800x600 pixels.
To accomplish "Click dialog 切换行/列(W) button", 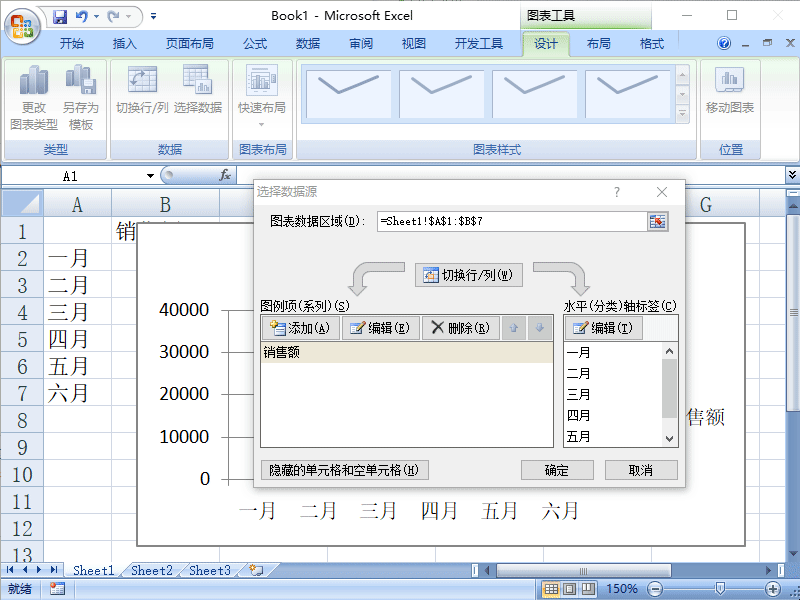I will pos(468,275).
